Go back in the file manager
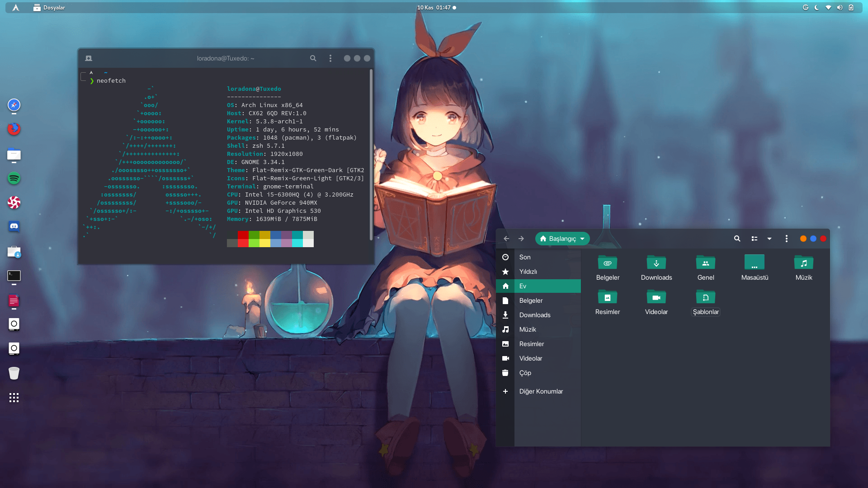The width and height of the screenshot is (868, 488). tap(506, 239)
